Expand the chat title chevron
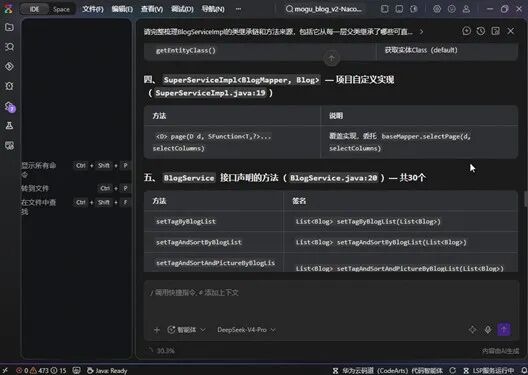Screen dimensions: 528x375 (x=421, y=32)
